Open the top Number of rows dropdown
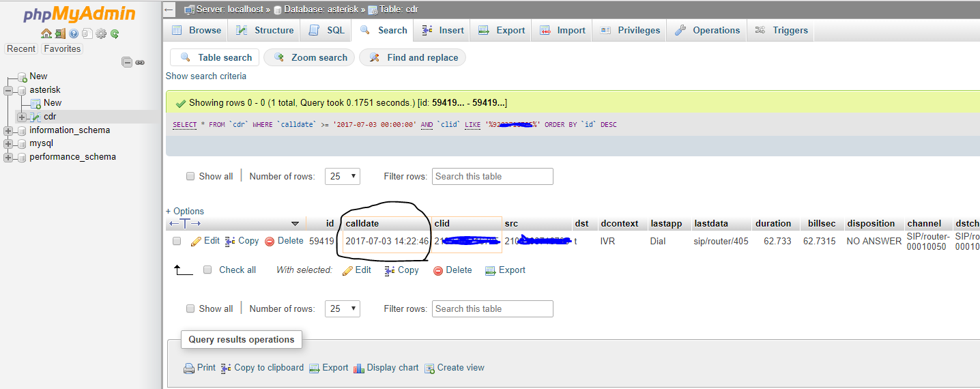Image resolution: width=980 pixels, height=389 pixels. [343, 176]
